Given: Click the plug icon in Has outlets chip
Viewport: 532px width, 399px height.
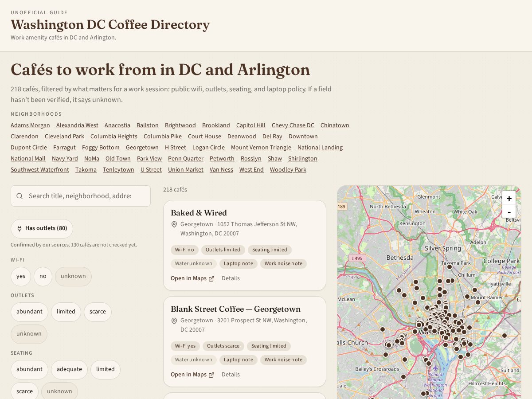Looking at the screenshot, I should [20, 228].
